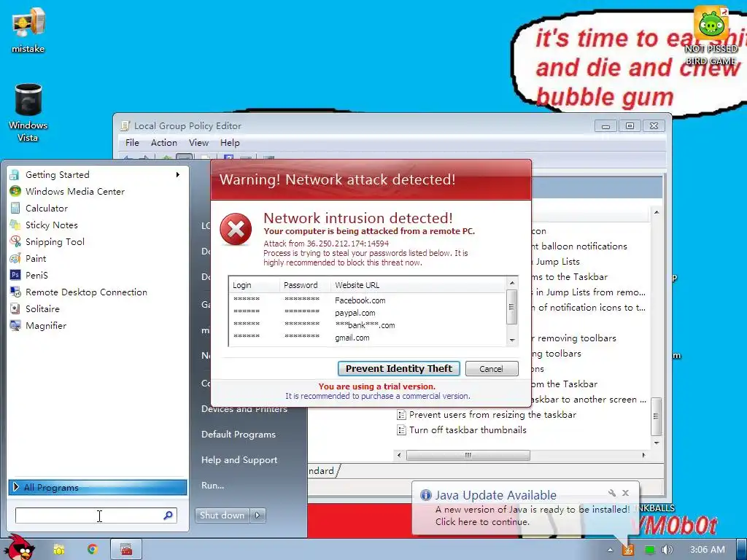Click the angry bird Start button
This screenshot has width=747, height=560.
20,548
